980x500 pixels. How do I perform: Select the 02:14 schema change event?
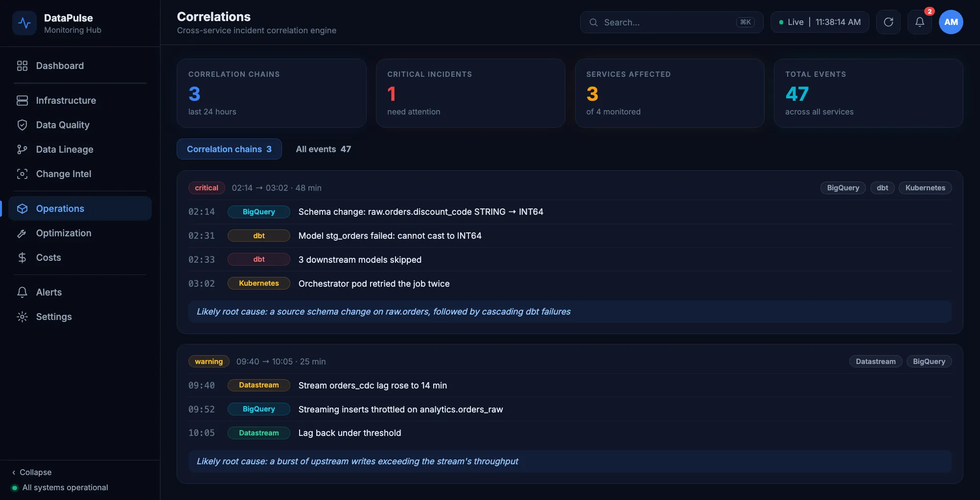tap(570, 212)
